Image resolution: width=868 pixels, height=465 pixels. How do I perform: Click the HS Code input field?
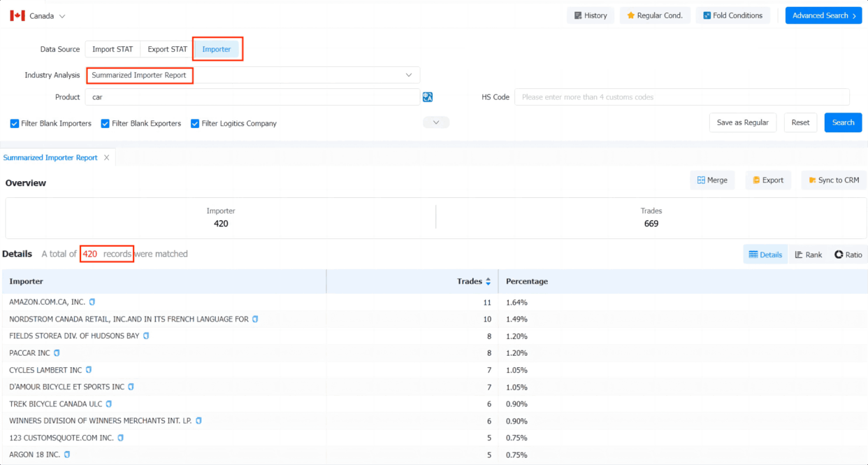point(682,97)
